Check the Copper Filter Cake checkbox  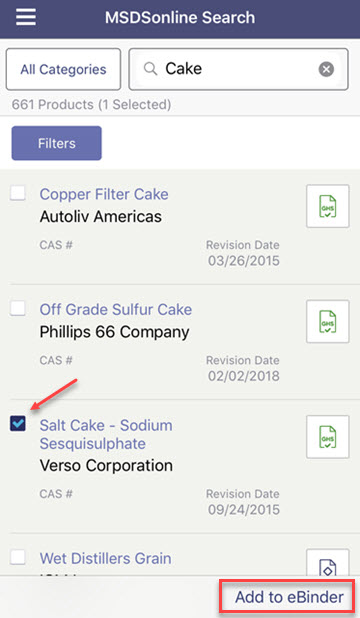coord(18,193)
